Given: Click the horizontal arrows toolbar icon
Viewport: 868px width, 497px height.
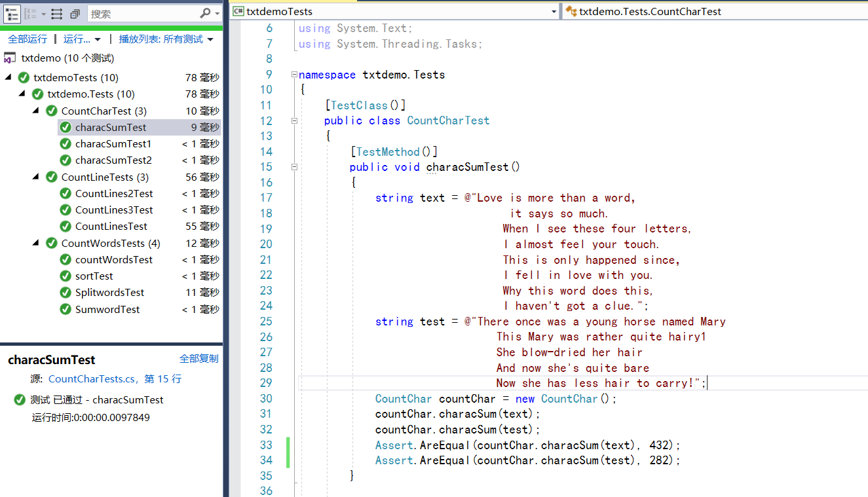Looking at the screenshot, I should pos(57,13).
